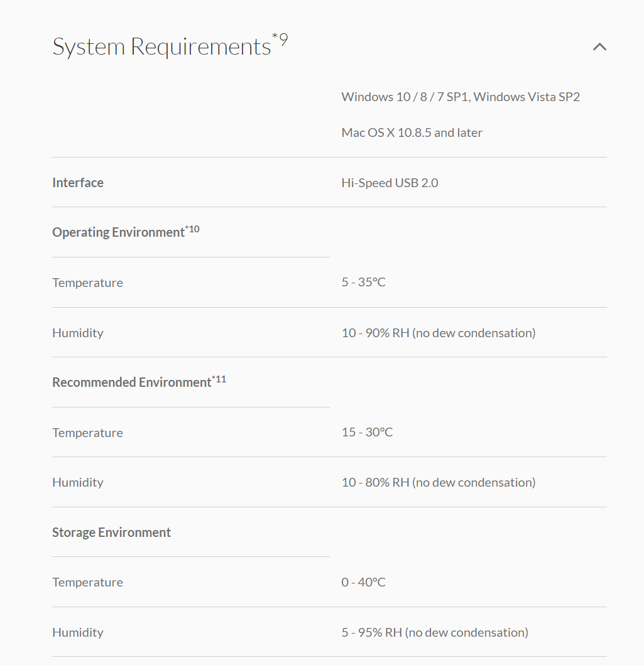Open footnote 11 beside Recommended Environment
The height and width of the screenshot is (665, 644).
coord(219,379)
